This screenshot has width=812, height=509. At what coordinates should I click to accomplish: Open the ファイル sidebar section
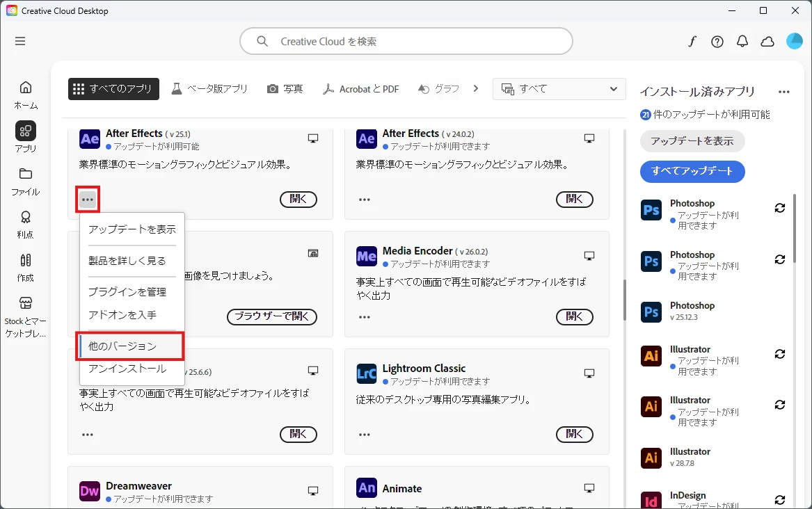25,181
